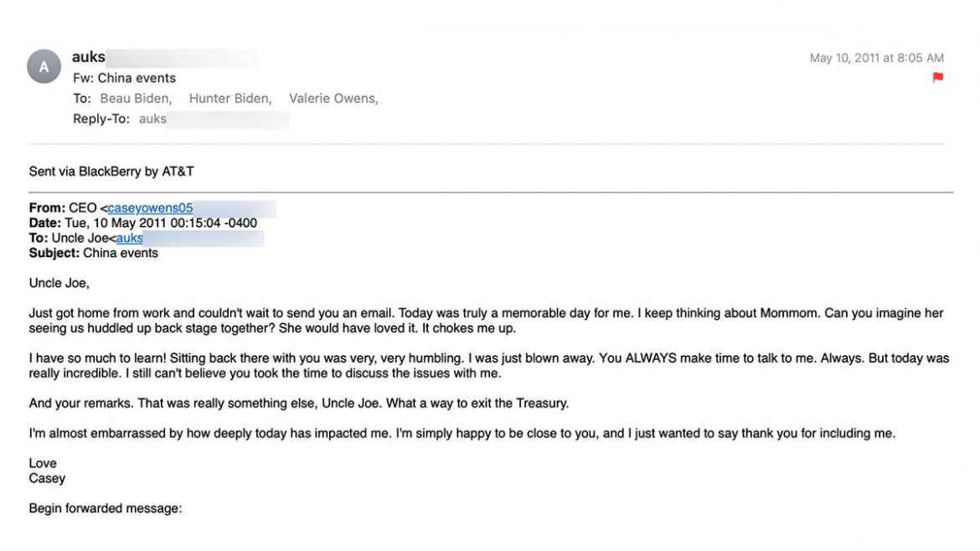This screenshot has height=551, width=980.
Task: Click the sender name auks in the header
Action: tap(89, 57)
